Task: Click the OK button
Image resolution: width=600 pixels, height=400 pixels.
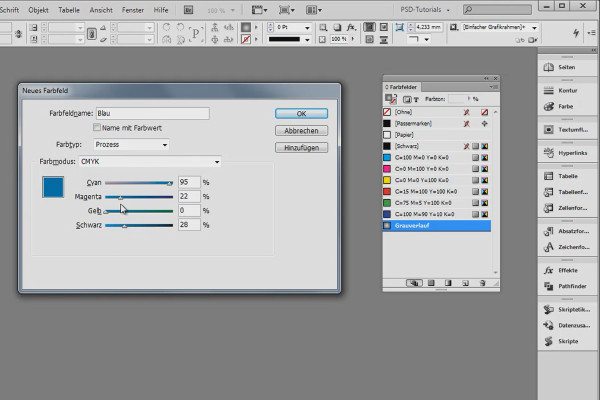Action: pos(302,114)
